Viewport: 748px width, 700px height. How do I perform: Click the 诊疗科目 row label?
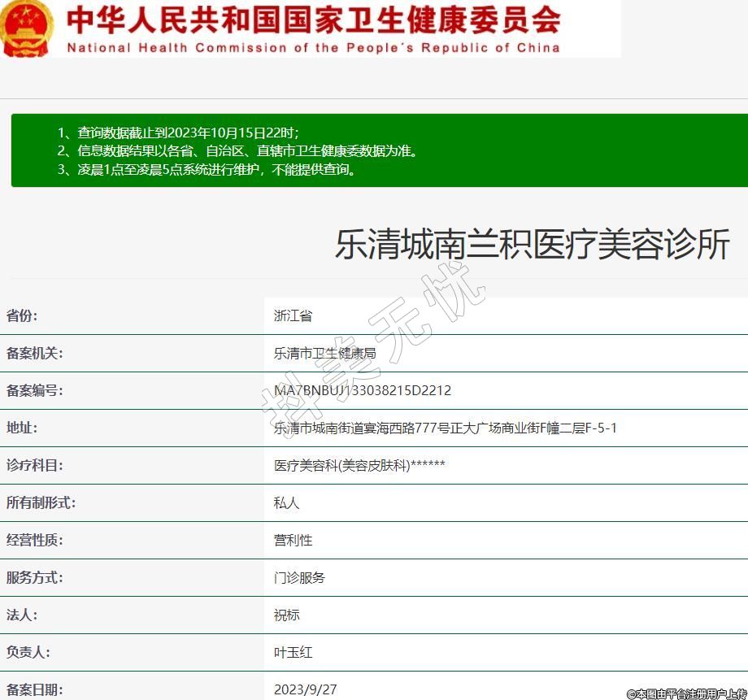coord(34,465)
